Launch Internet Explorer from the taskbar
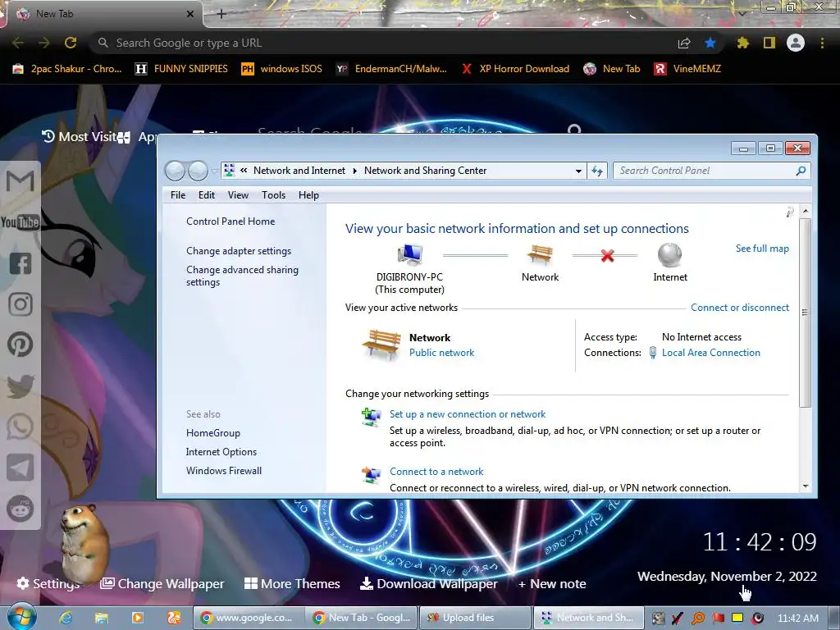840x630 pixels. [x=66, y=618]
